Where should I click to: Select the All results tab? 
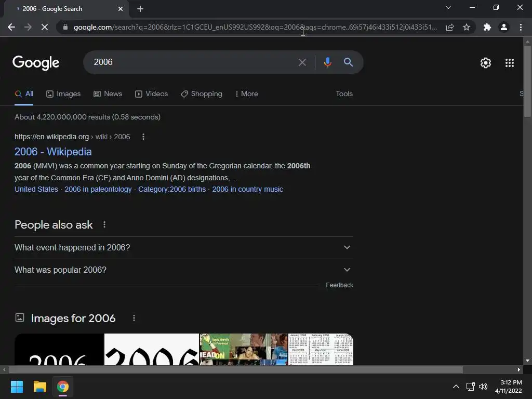tap(24, 94)
